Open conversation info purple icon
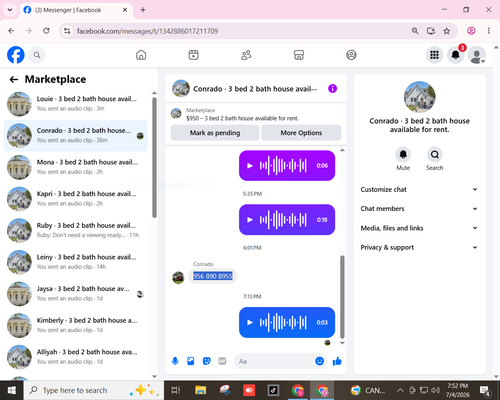500x400 pixels. coord(332,88)
